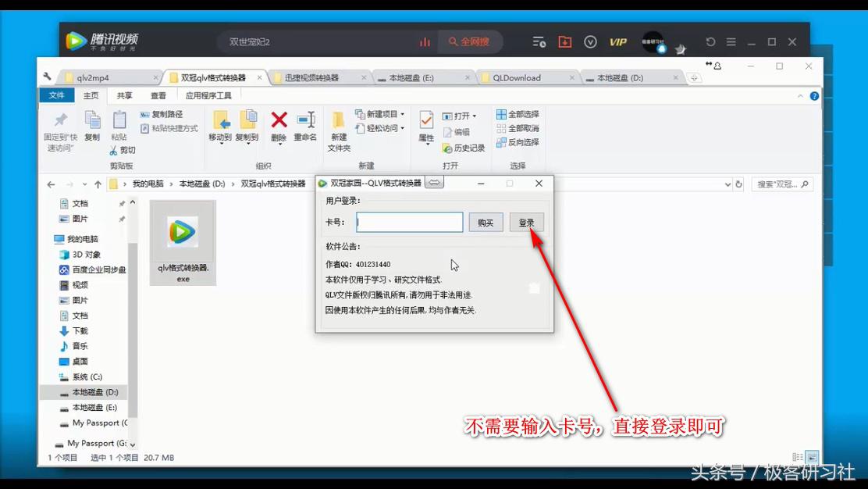This screenshot has width=868, height=489.
Task: Click 粘贴快捷方式 in the ribbon
Action: 169,128
